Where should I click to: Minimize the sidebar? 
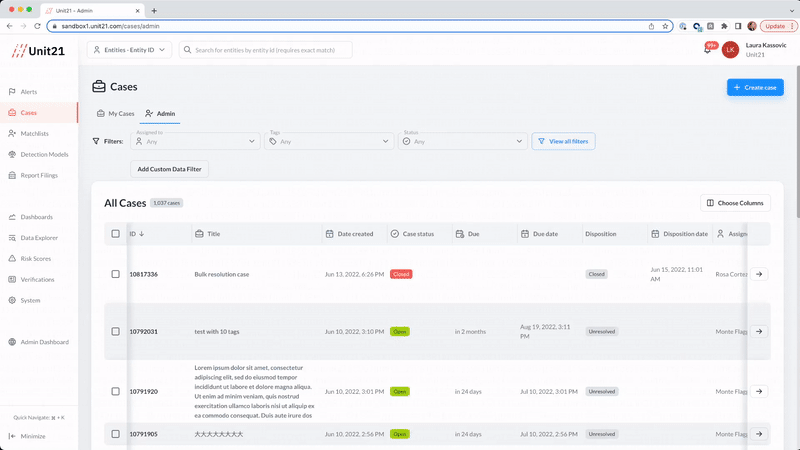coord(28,436)
